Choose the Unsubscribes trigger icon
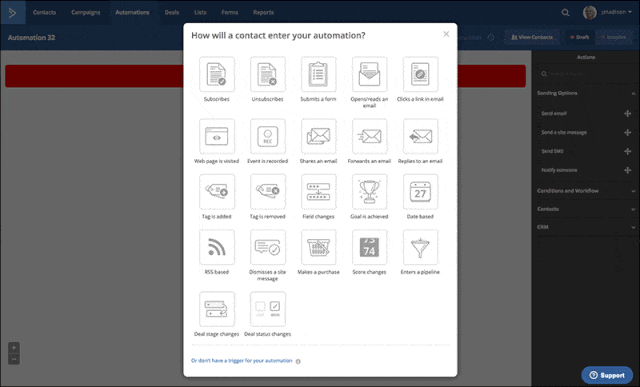 click(x=268, y=74)
